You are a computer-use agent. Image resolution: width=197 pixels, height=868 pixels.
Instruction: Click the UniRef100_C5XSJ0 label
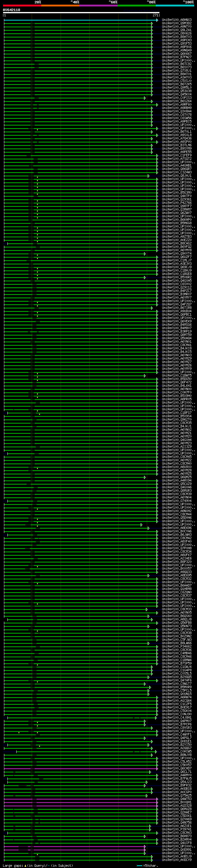click(x=177, y=81)
